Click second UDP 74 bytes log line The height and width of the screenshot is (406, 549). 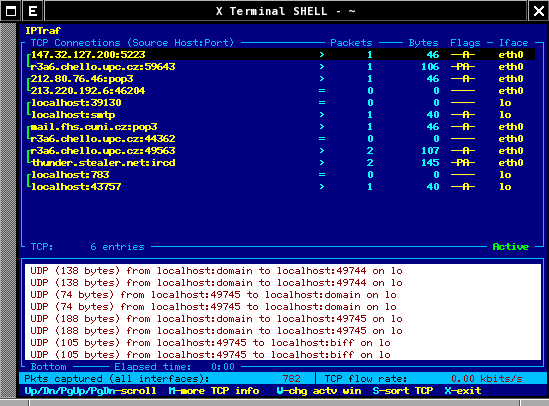214,307
